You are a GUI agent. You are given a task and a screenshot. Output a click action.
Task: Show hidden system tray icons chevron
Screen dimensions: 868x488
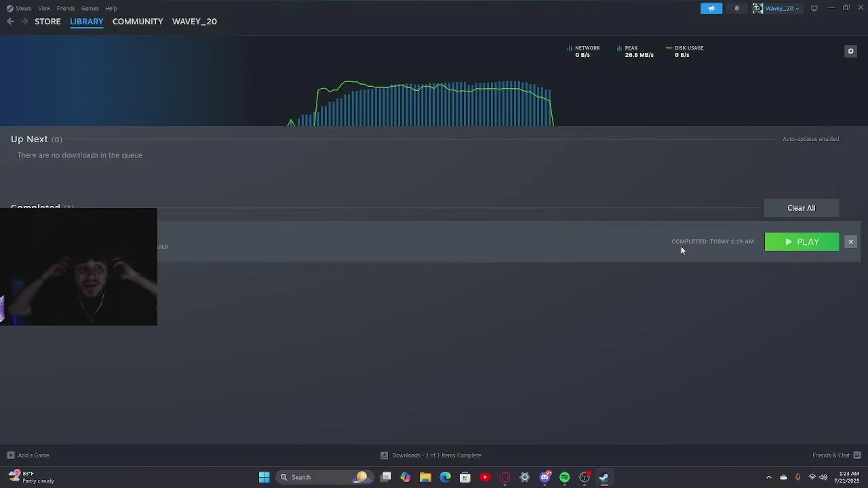click(x=769, y=477)
